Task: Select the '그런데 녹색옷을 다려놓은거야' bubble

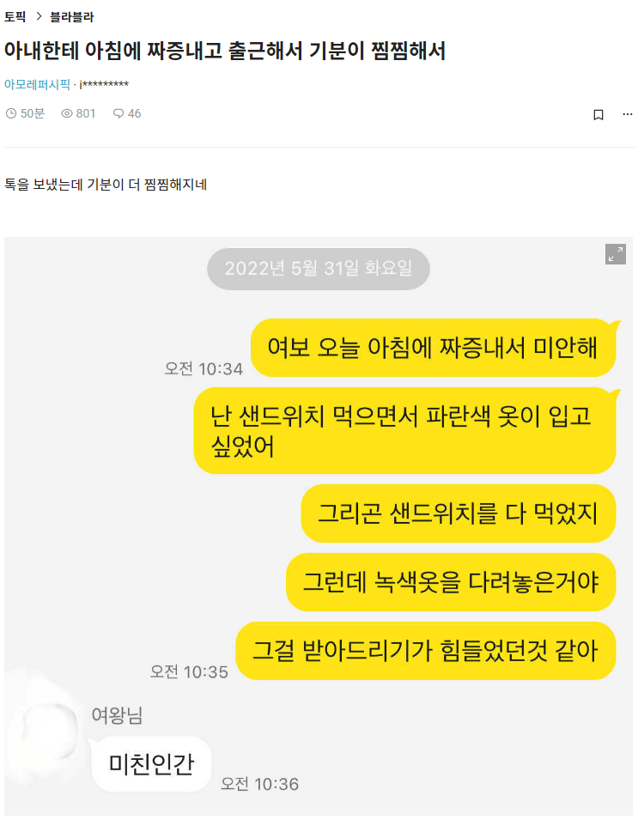Action: pyautogui.click(x=451, y=582)
